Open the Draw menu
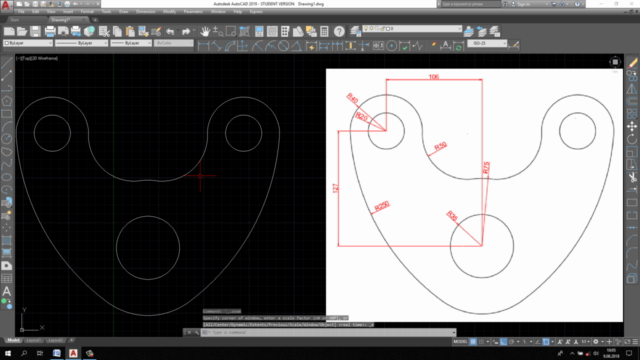Screen dimensions: 640x360 click(124, 12)
